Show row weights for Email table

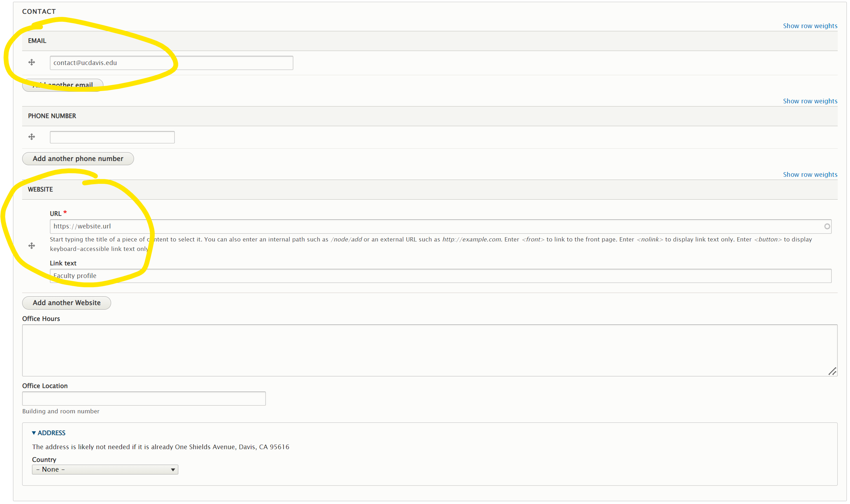[x=810, y=26]
